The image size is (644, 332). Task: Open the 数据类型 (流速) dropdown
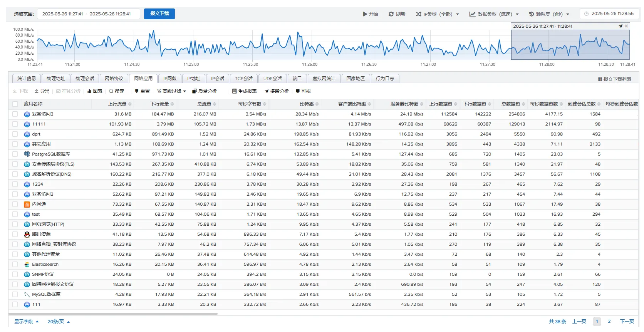point(494,14)
